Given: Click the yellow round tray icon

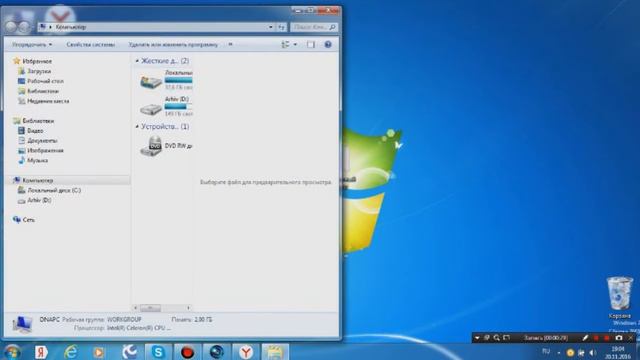Looking at the screenshot, I should pyautogui.click(x=570, y=353).
